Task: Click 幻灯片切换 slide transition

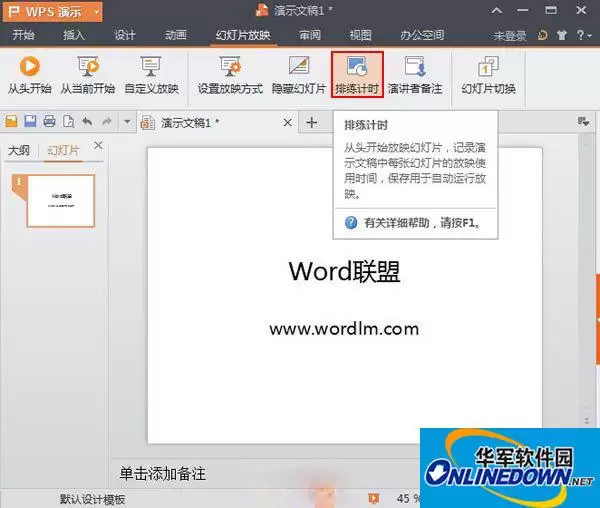Action: (488, 76)
